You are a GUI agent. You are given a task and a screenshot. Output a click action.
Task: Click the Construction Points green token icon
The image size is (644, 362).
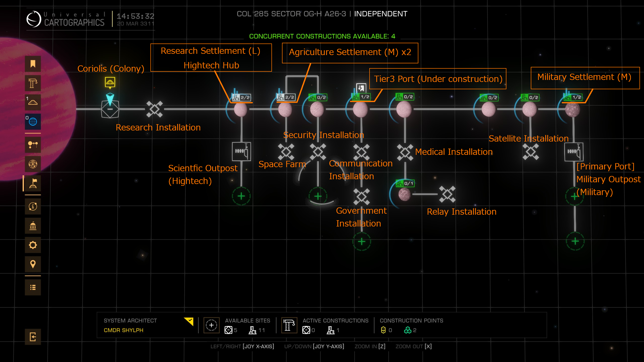click(x=408, y=330)
